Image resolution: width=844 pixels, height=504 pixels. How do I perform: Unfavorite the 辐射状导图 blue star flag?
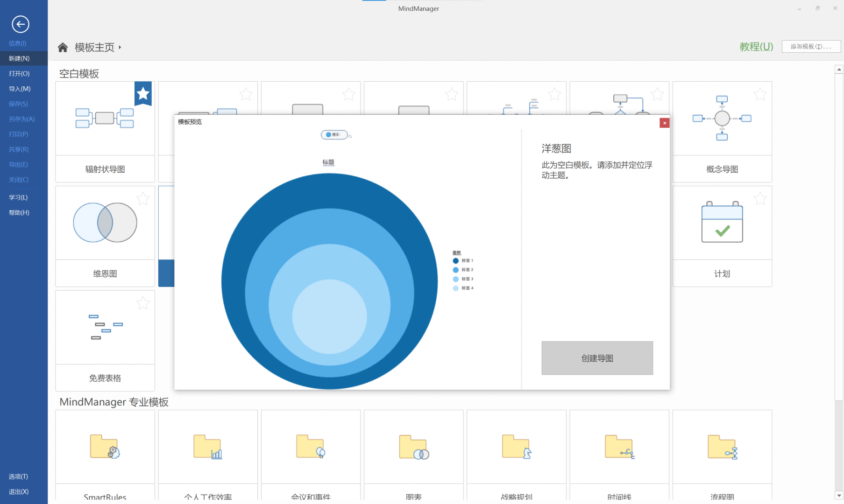click(x=143, y=93)
